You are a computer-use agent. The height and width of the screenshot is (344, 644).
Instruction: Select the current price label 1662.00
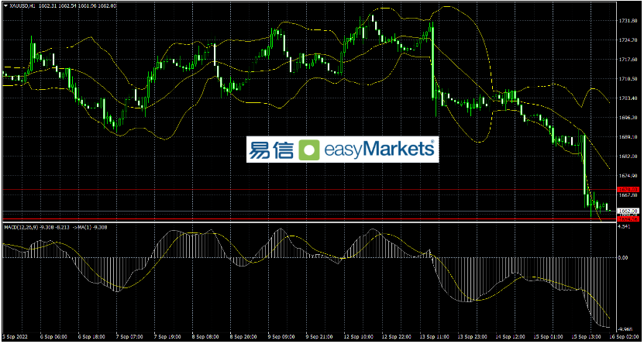(x=628, y=211)
